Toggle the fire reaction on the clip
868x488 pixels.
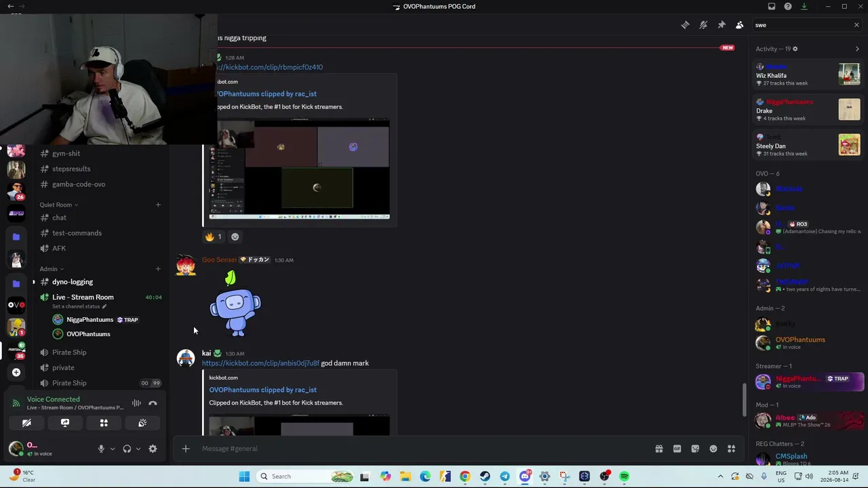coord(214,237)
